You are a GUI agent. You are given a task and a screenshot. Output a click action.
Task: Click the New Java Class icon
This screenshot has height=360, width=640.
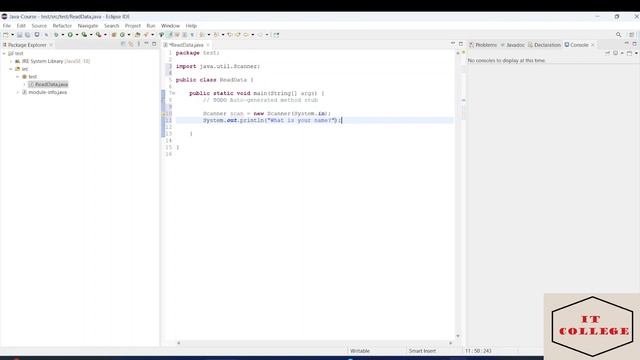click(122, 35)
